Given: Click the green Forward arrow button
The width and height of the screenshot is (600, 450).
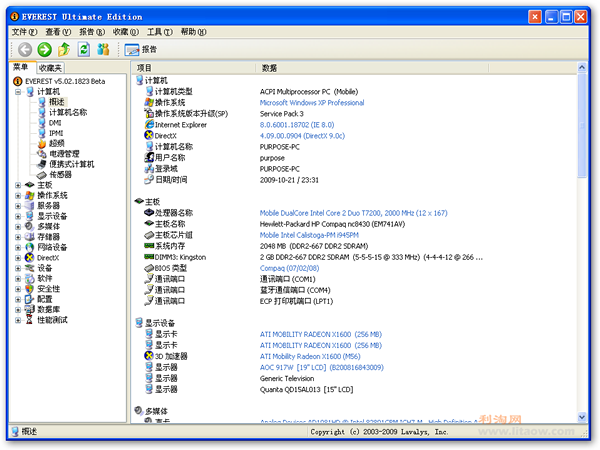Looking at the screenshot, I should (44, 49).
